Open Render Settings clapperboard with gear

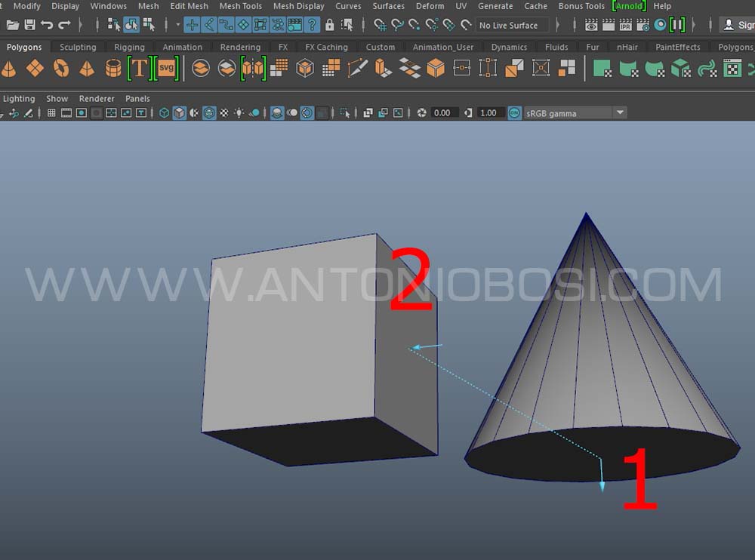click(643, 25)
